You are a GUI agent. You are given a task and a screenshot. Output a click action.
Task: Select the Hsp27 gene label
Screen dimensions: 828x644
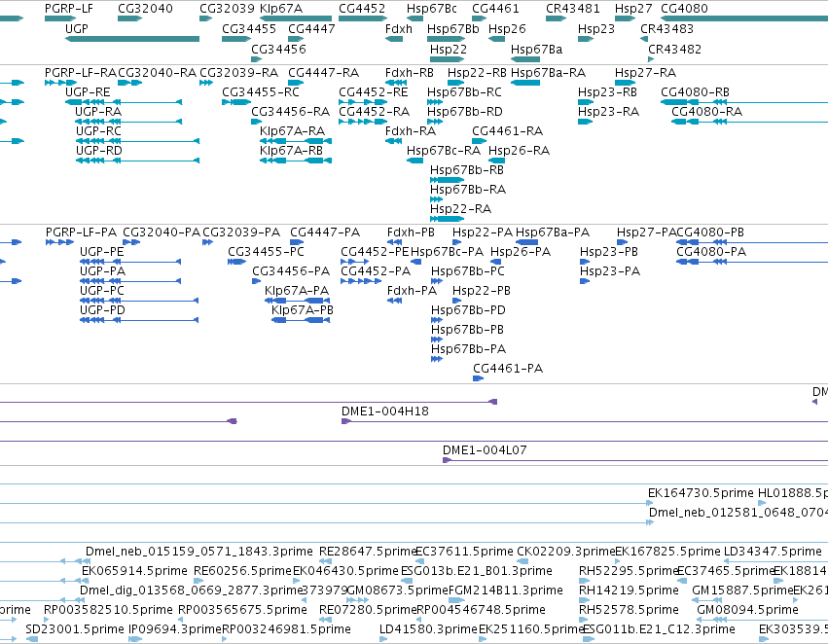(x=633, y=9)
